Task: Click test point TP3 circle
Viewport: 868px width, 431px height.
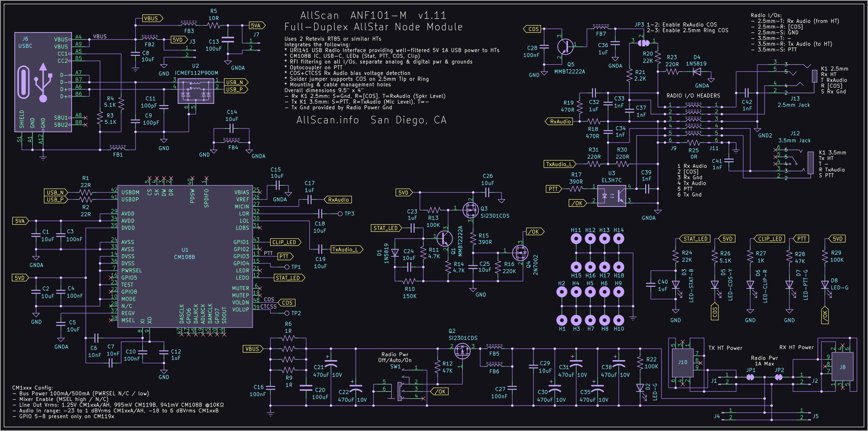Action: 340,214
